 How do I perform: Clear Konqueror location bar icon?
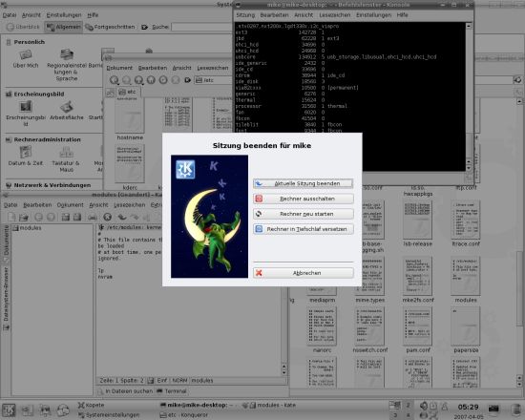[x=187, y=80]
